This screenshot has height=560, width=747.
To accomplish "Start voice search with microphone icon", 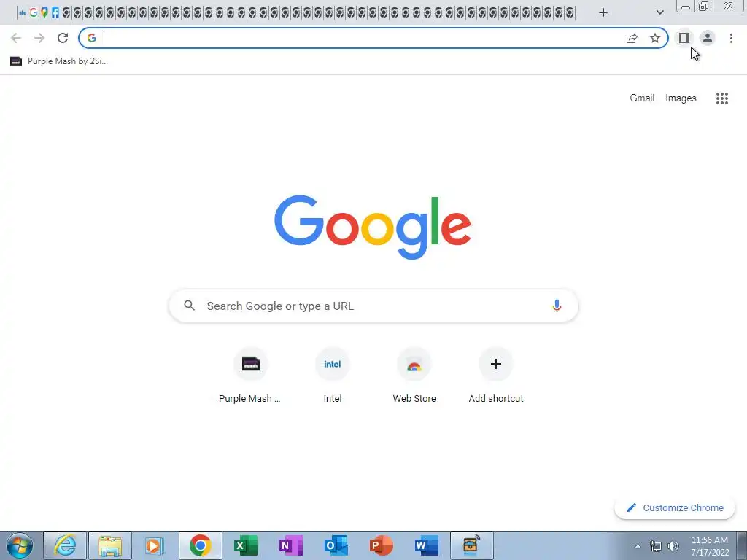I will [x=557, y=306].
